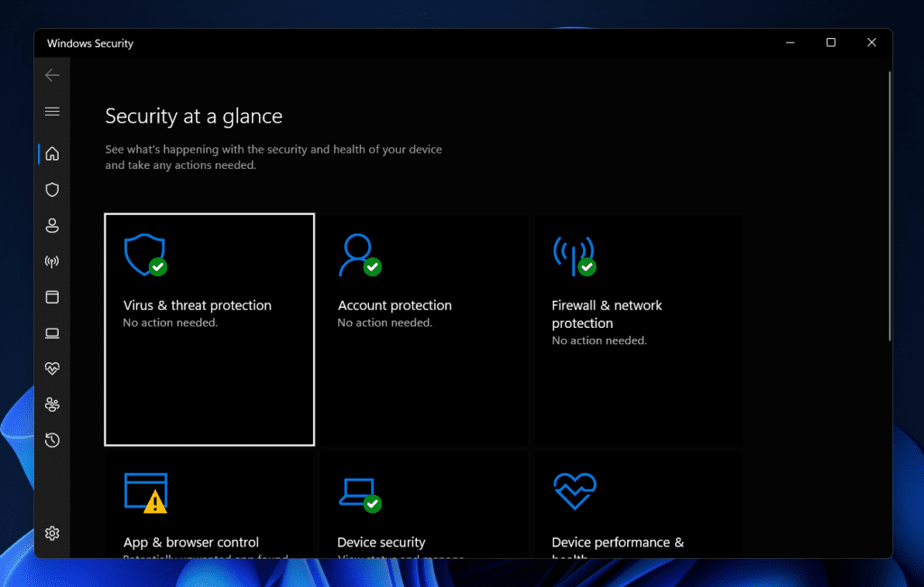Open the Account protection tile

(424, 330)
